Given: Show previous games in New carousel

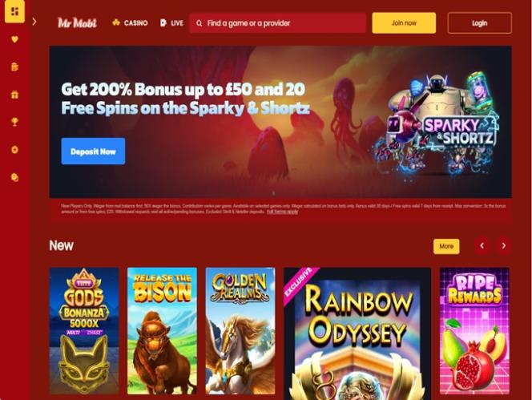Looking at the screenshot, I should 482,245.
